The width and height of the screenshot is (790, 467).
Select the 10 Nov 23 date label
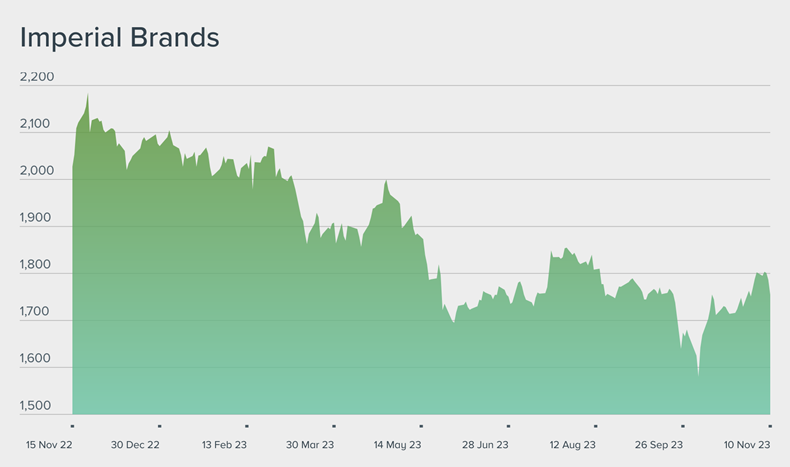tap(747, 445)
